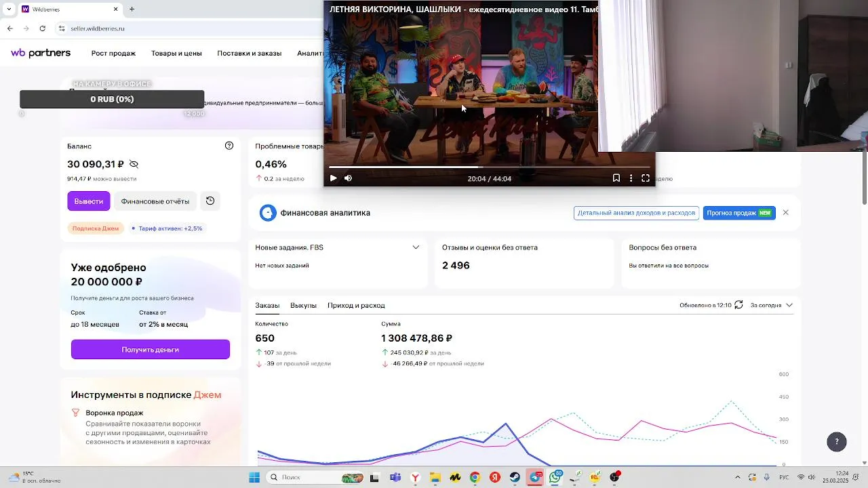
Task: Click the taskbar Поиск search box
Action: [x=317, y=477]
